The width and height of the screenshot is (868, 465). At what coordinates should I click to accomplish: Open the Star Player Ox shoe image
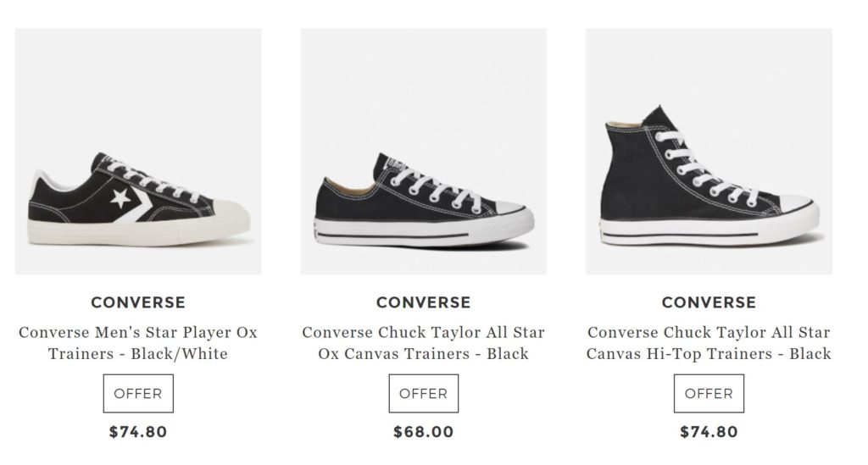click(138, 151)
